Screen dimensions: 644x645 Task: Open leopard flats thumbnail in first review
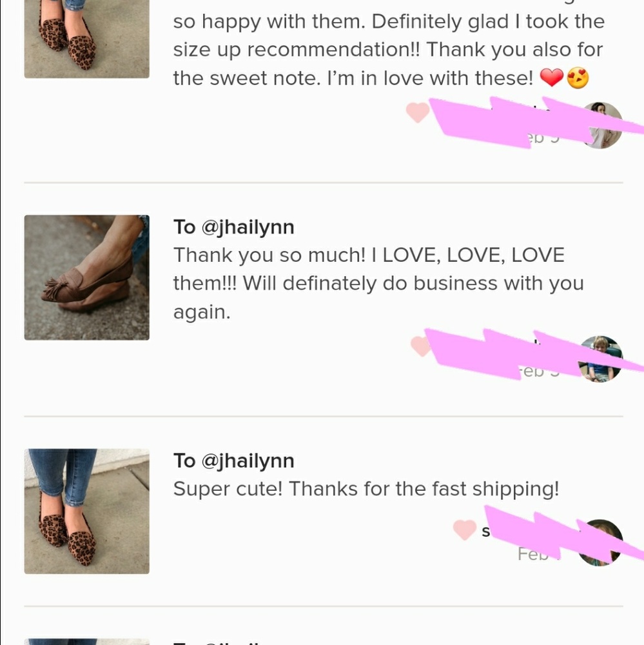[87, 39]
